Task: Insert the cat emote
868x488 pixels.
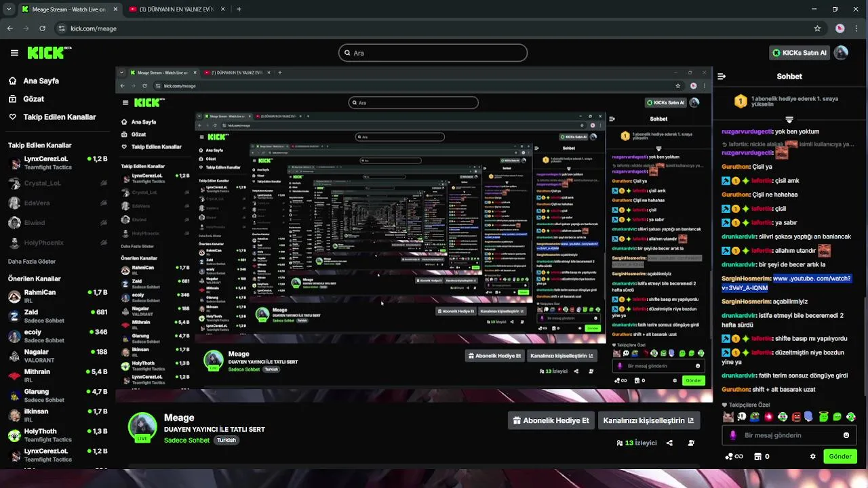Action: (728, 417)
